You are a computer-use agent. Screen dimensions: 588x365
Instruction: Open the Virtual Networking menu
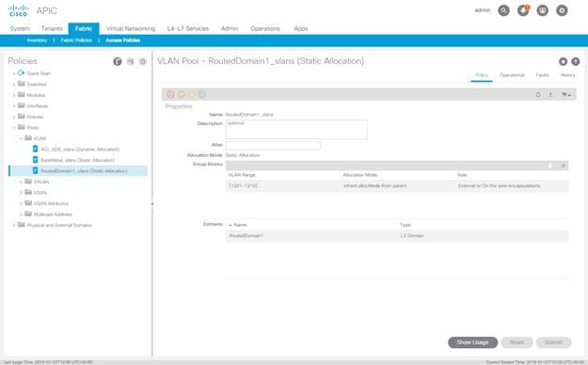[x=131, y=28]
